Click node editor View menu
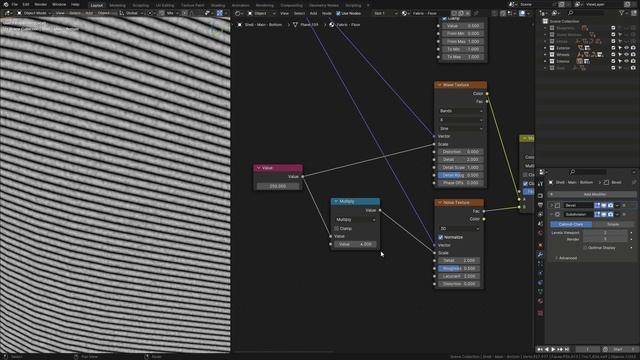 coord(284,13)
